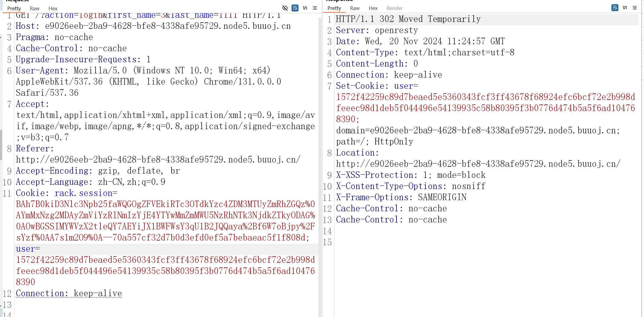
Task: Click the Location header name in response
Action: [355, 153]
